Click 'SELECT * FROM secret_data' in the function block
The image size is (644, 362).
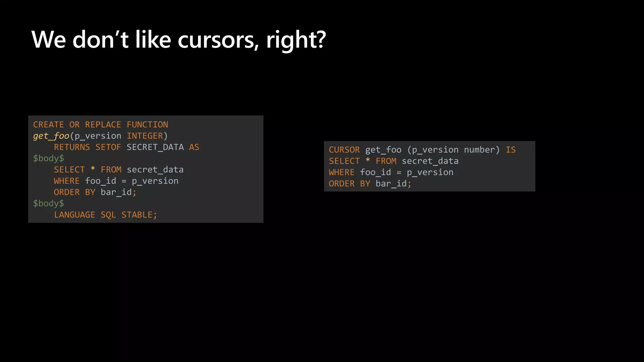[x=119, y=170]
